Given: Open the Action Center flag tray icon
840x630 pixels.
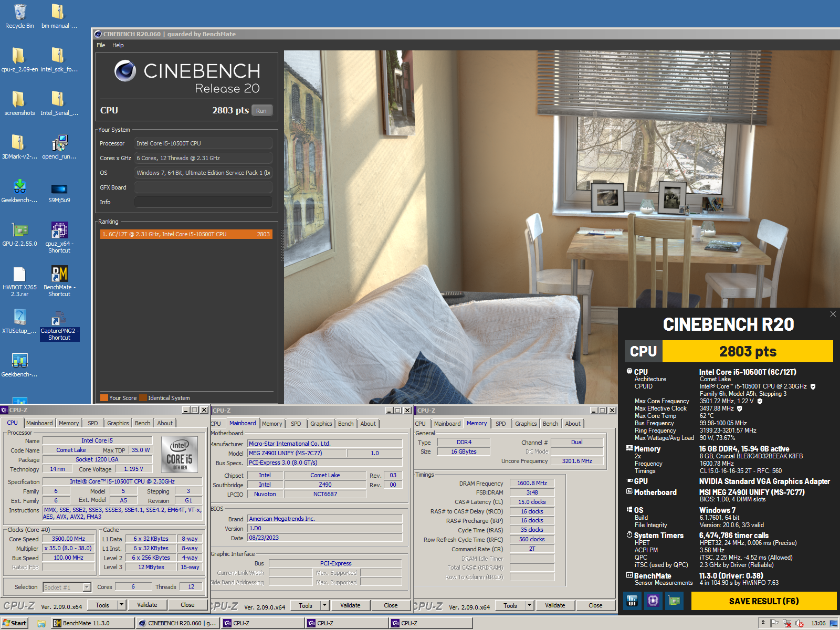Looking at the screenshot, I should point(774,623).
